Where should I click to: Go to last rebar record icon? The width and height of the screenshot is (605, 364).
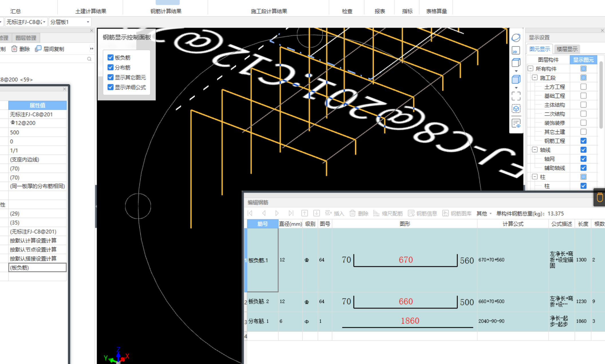click(291, 213)
